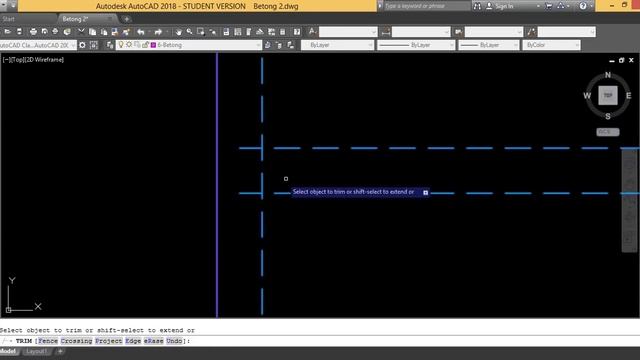This screenshot has width=640, height=360.
Task: Click the Cut scissors icon
Action: pyautogui.click(x=81, y=32)
